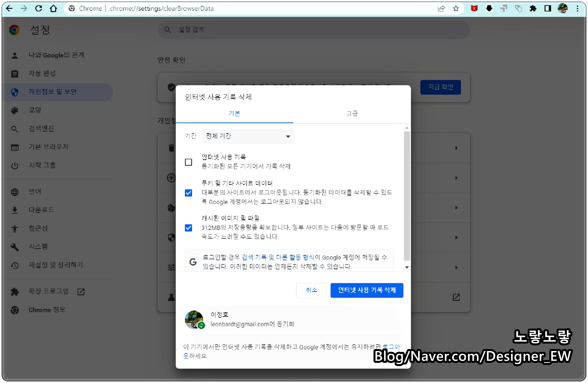Switch to 고급 tab in dialog

352,114
